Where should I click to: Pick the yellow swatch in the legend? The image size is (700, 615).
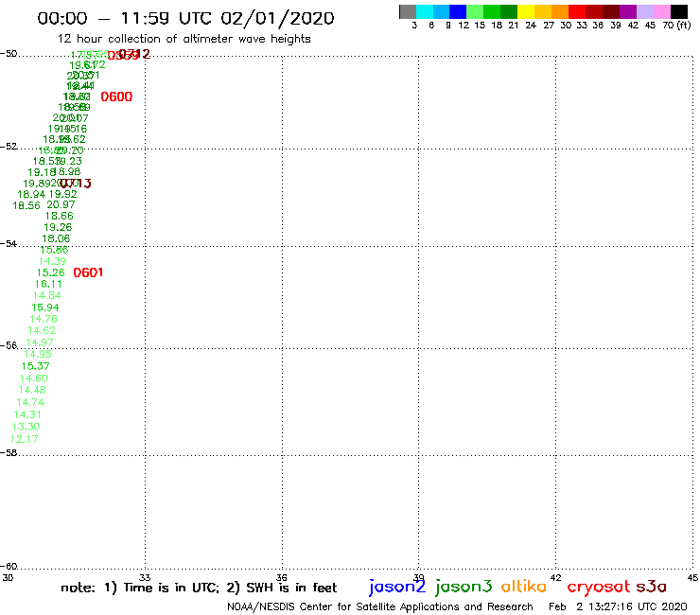click(x=526, y=11)
